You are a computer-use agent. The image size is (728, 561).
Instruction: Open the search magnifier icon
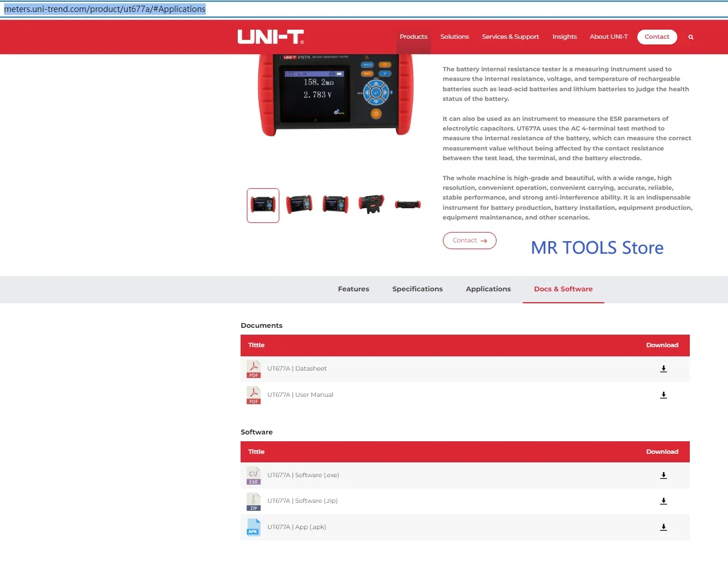690,37
